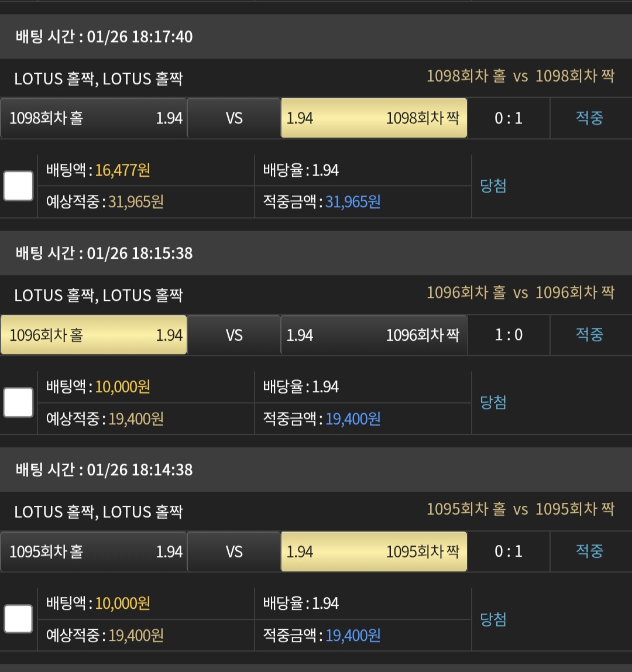This screenshot has height=672, width=632.
Task: Tick the checkbox for the 16,477원 bet
Action: (x=18, y=186)
